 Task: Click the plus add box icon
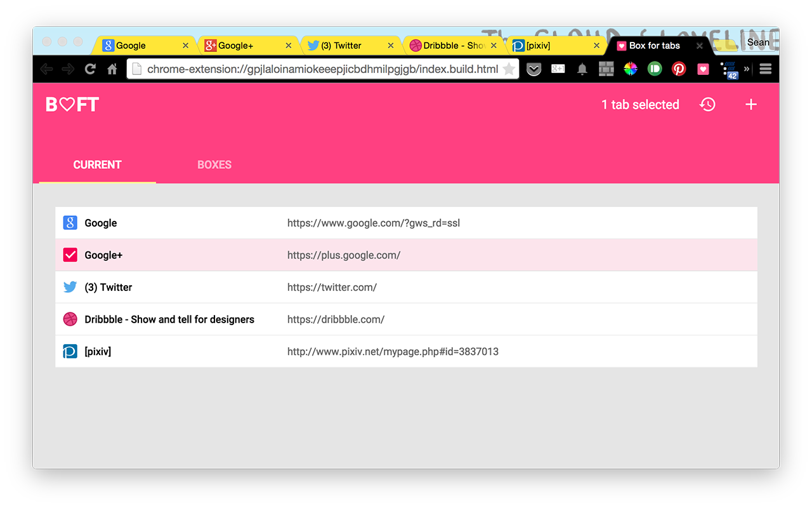[751, 105]
